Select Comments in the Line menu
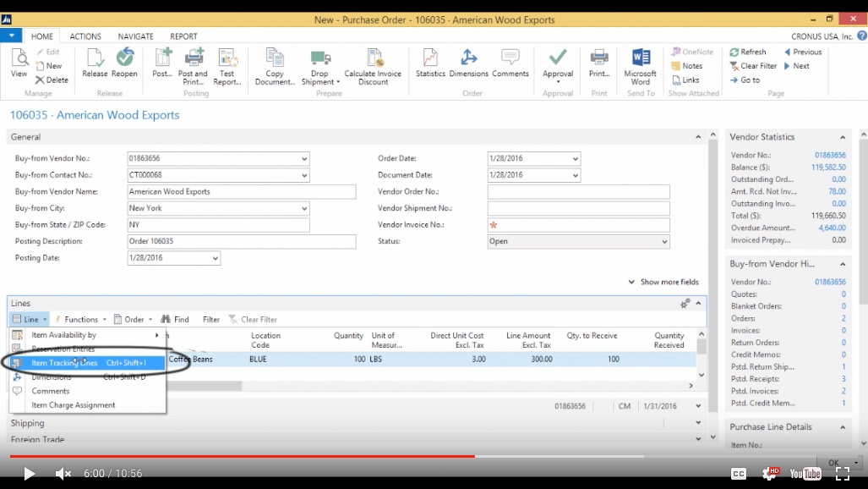 [87, 391]
